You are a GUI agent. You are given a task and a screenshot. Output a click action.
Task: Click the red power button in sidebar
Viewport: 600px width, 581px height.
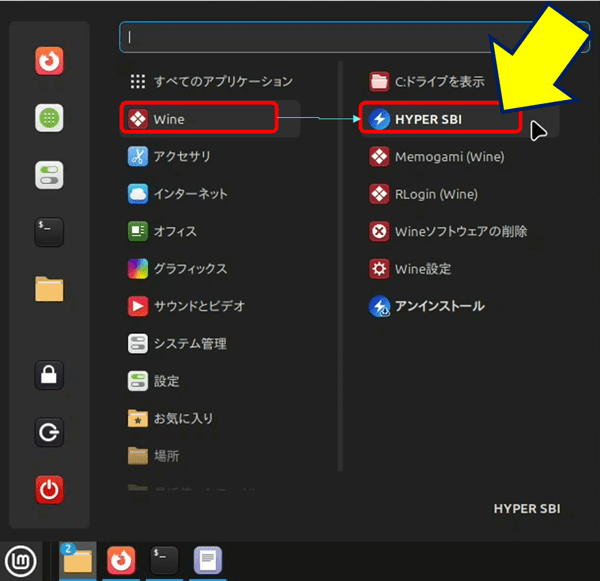49,490
